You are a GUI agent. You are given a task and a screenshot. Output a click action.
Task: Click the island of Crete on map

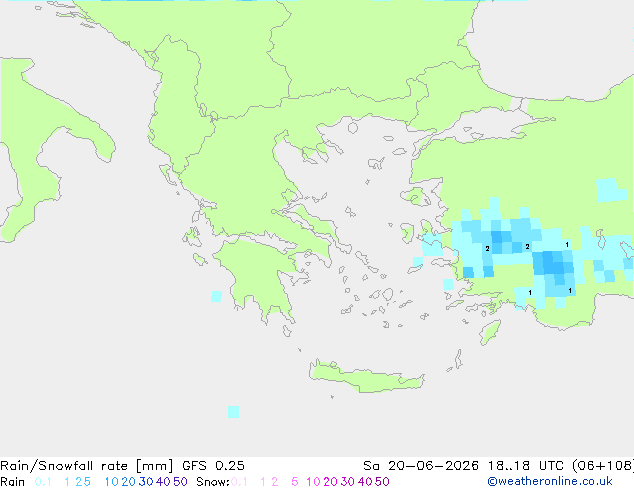[366, 378]
